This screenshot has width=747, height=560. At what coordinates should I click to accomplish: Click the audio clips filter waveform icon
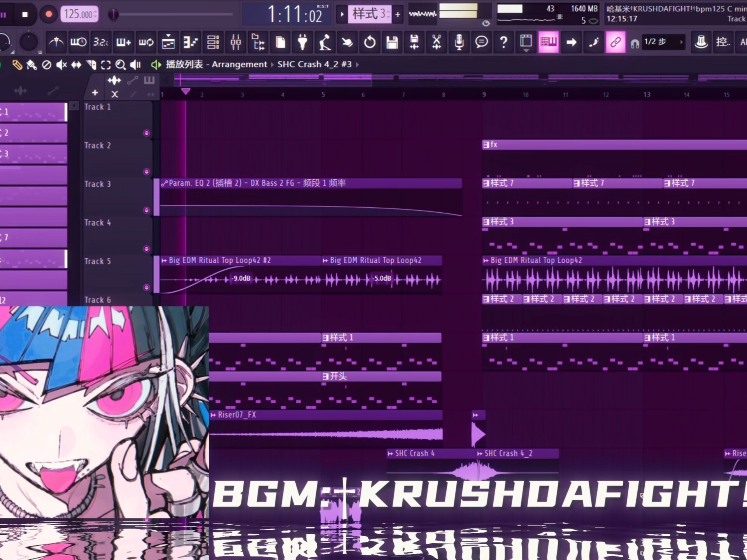[114, 80]
